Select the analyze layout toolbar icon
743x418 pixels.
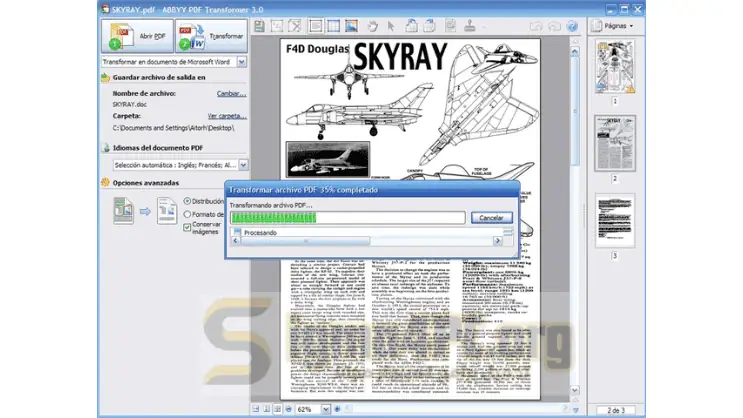[277, 27]
